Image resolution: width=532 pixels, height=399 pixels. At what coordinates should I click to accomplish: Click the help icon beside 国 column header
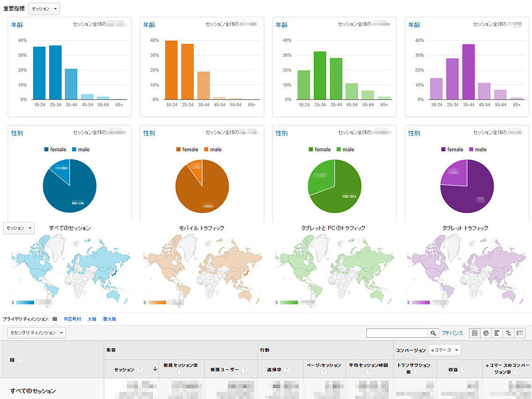[x=20, y=360]
